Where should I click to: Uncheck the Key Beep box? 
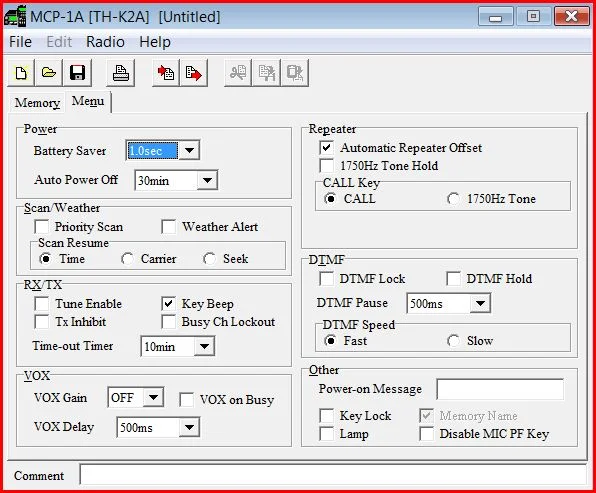[168, 304]
